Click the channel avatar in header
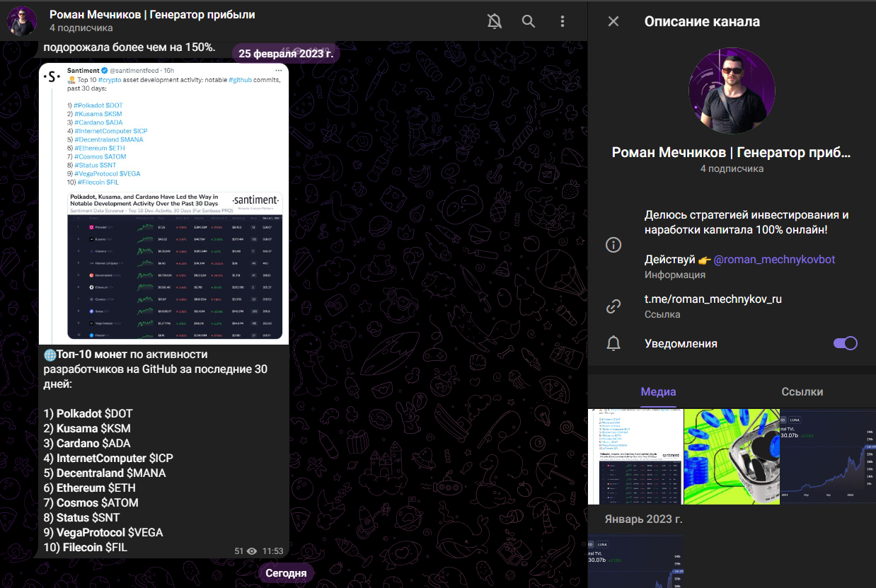Viewport: 876px width, 588px height. (22, 21)
